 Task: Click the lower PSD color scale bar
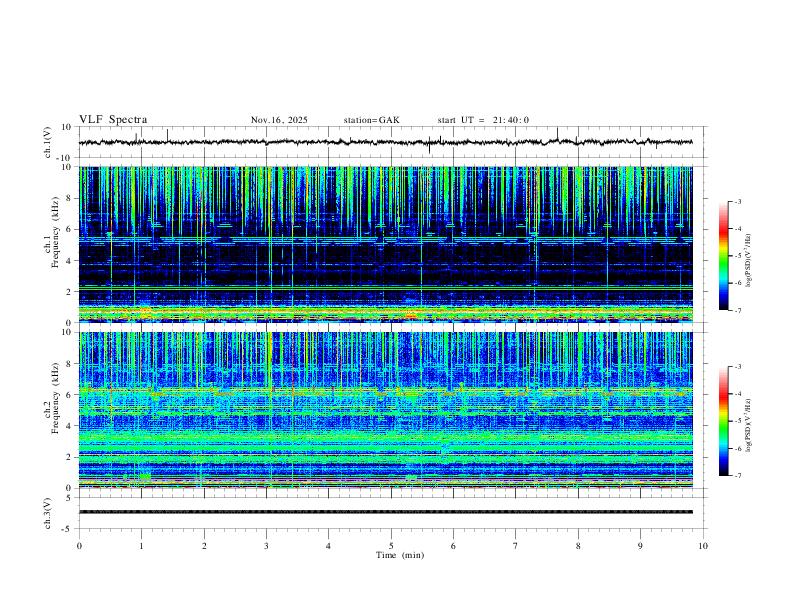tap(724, 421)
